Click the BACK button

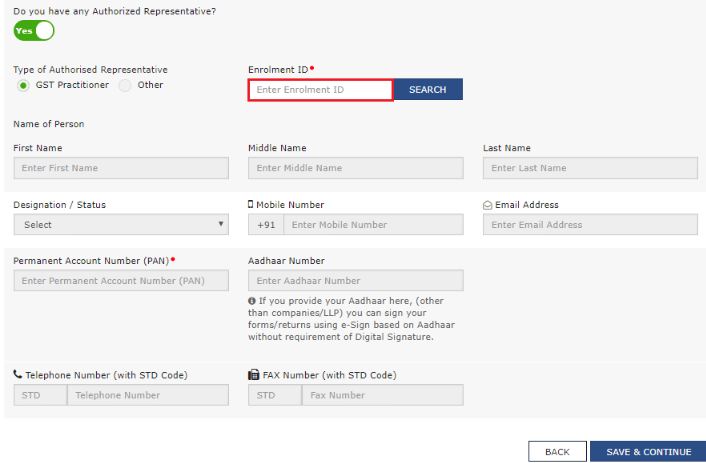pos(557,452)
